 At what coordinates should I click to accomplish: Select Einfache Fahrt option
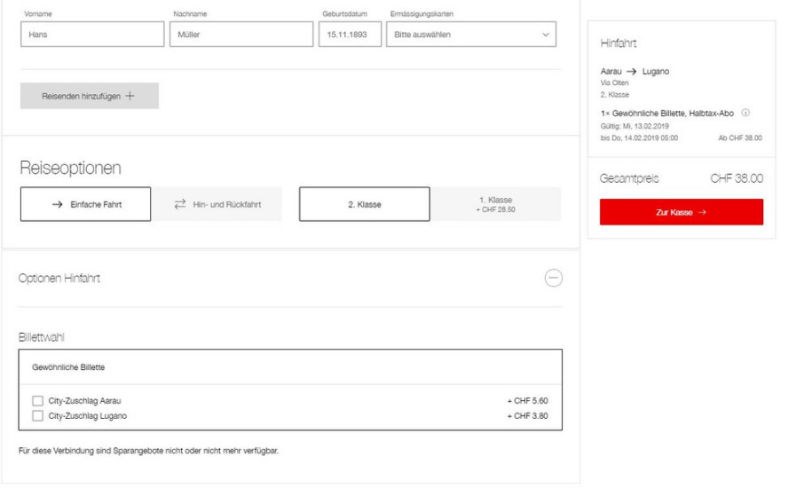click(86, 204)
